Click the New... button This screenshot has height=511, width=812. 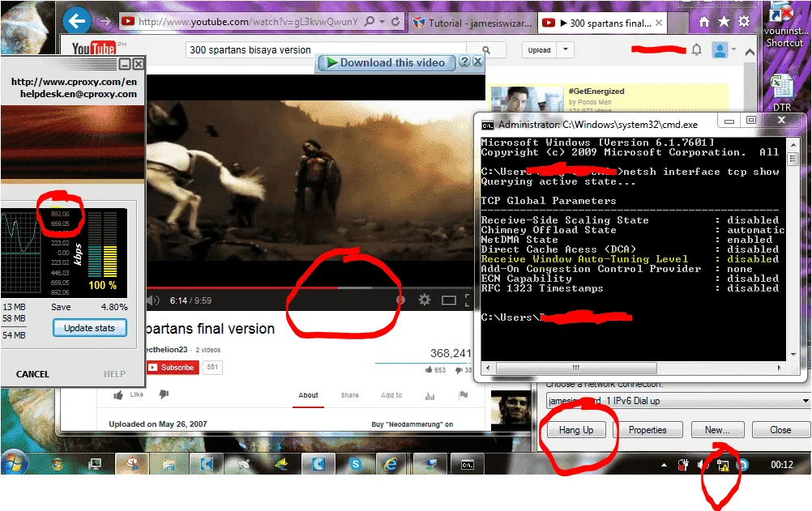coord(717,430)
